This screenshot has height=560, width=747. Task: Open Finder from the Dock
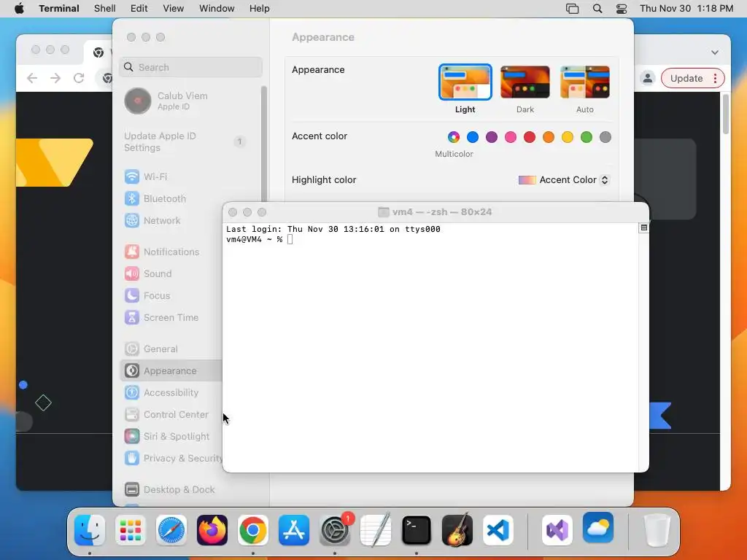pos(90,530)
